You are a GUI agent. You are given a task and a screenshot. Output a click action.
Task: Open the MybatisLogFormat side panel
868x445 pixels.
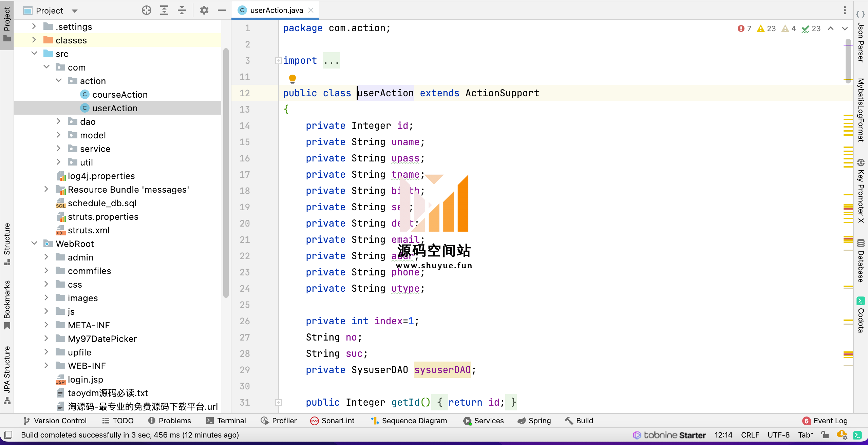click(x=861, y=110)
